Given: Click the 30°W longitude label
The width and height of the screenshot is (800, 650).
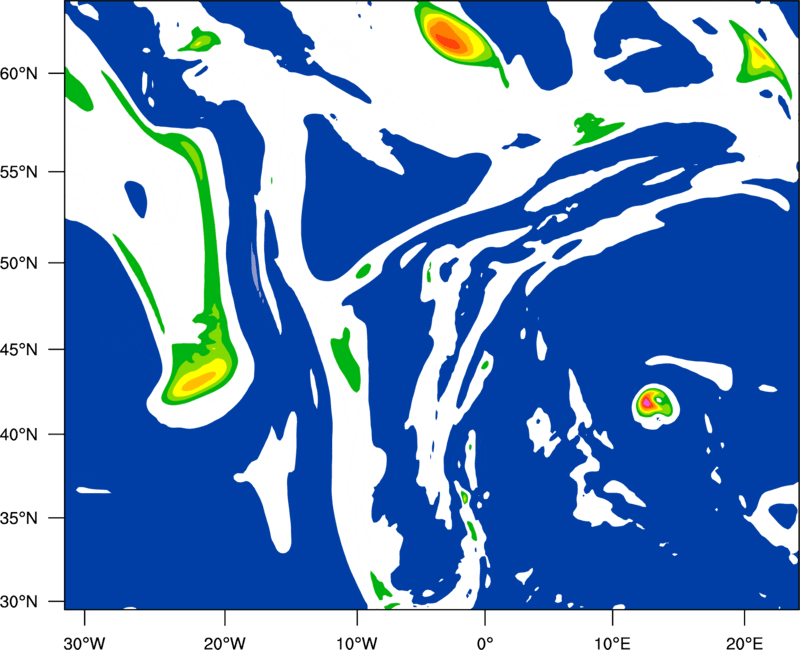Looking at the screenshot, I should [84, 643].
